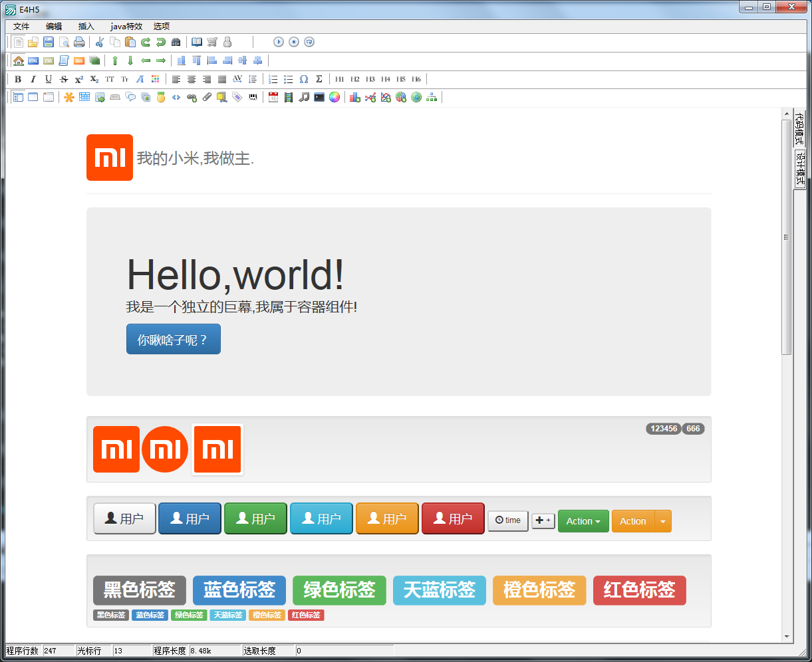Click the time button with clock icon
Viewport: 812px width, 662px height.
508,521
